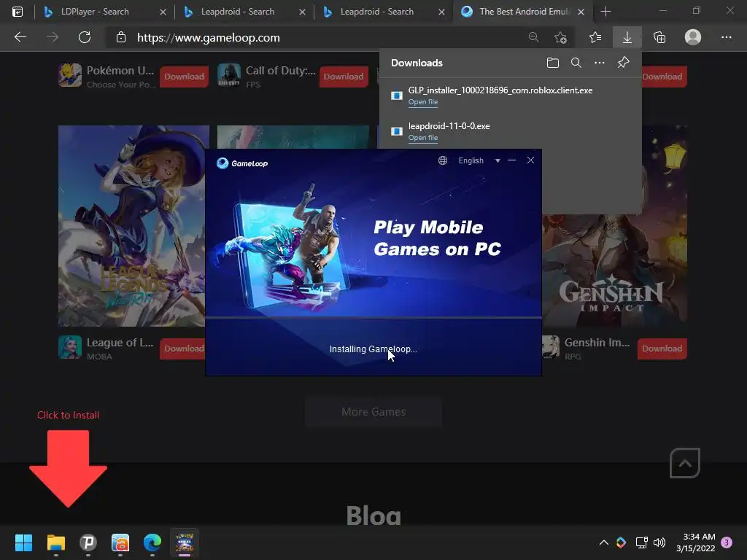Open file for leapdroid-11-0-0.exe download

[422, 138]
